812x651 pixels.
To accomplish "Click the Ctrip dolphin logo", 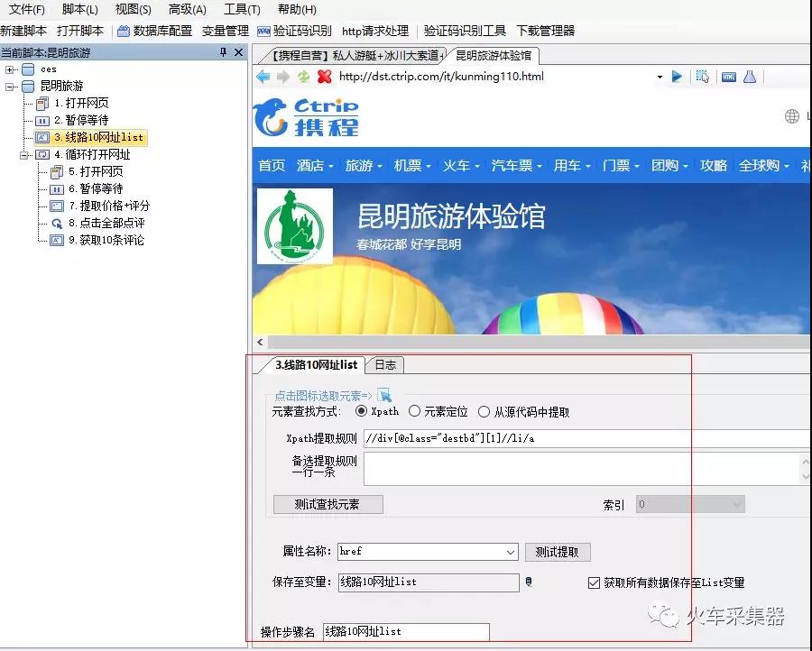I will [271, 117].
